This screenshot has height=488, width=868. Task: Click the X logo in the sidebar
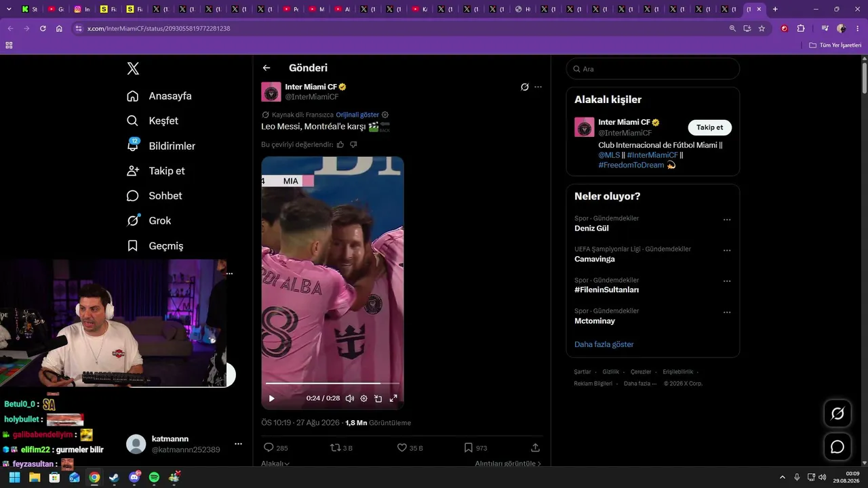point(133,68)
